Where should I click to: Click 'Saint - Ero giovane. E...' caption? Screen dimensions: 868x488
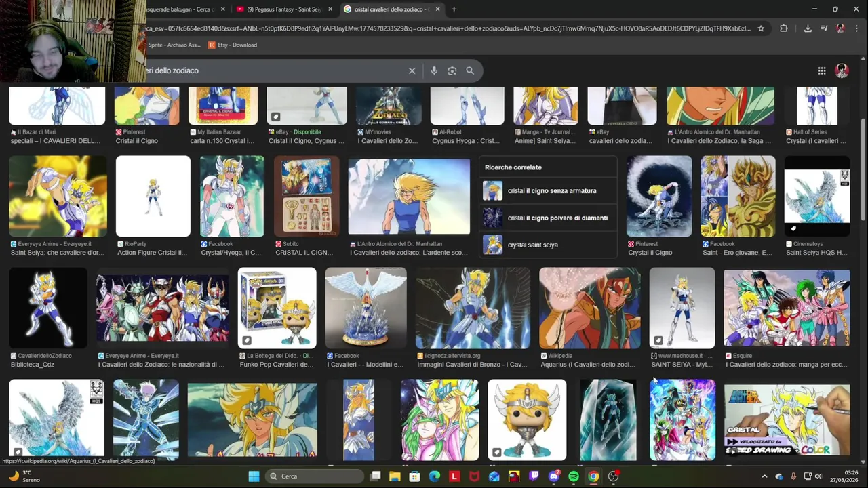737,253
